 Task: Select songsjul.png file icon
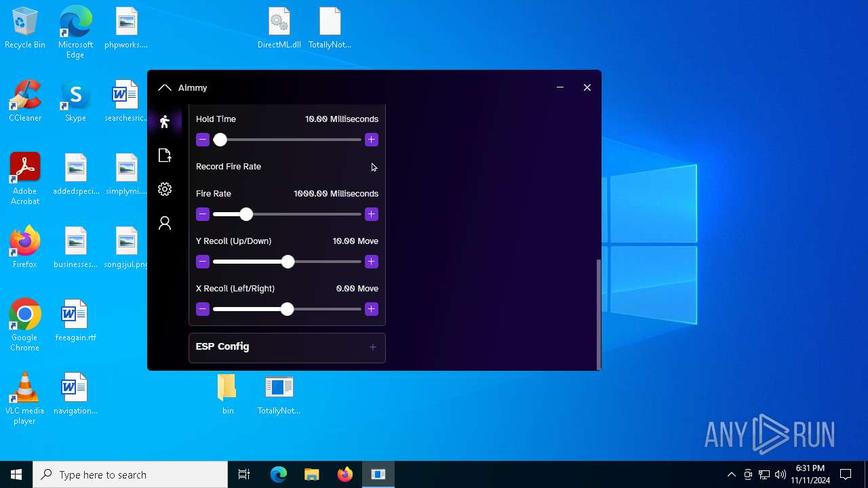click(126, 248)
